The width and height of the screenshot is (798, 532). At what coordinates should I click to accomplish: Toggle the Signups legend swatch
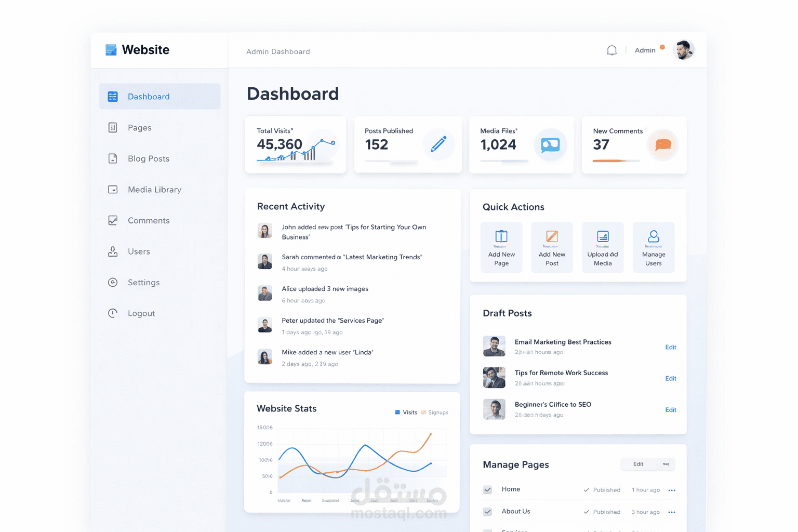point(423,413)
